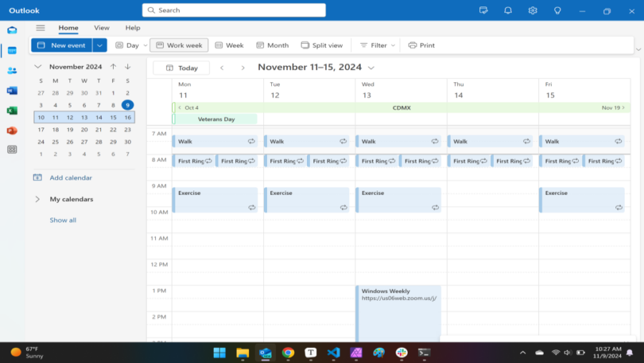
Task: Open Slack in the taskbar
Action: coord(401,353)
